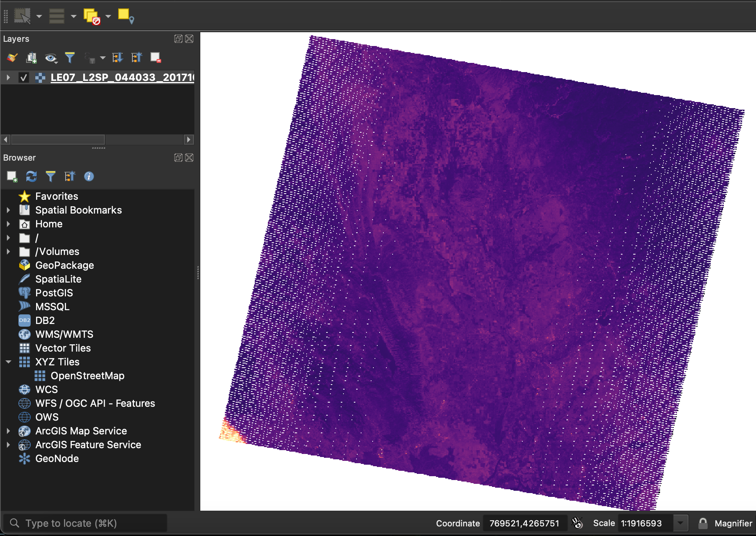
Task: Click Add Group icon in Layers toolbar
Action: click(31, 58)
